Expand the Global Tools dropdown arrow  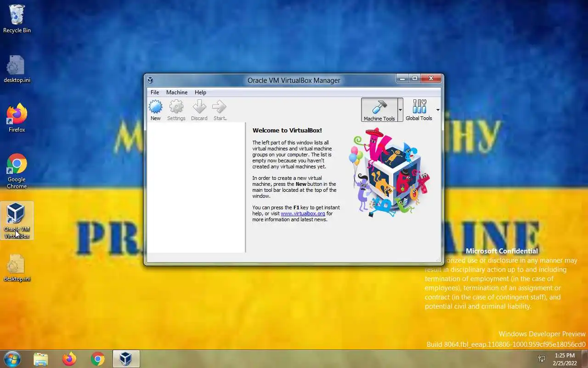point(438,110)
